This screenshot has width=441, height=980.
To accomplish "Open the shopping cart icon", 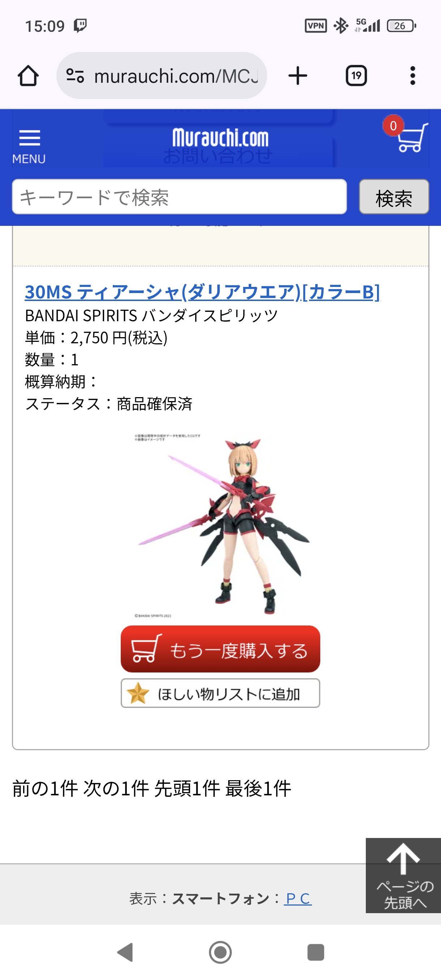I will pyautogui.click(x=407, y=134).
